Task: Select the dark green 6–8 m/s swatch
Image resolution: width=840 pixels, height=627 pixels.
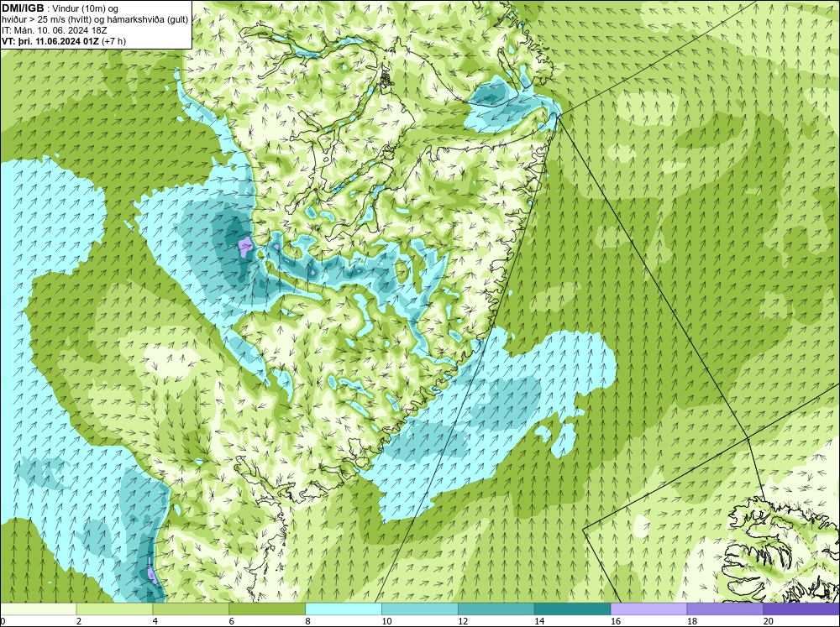Action: (x=267, y=609)
